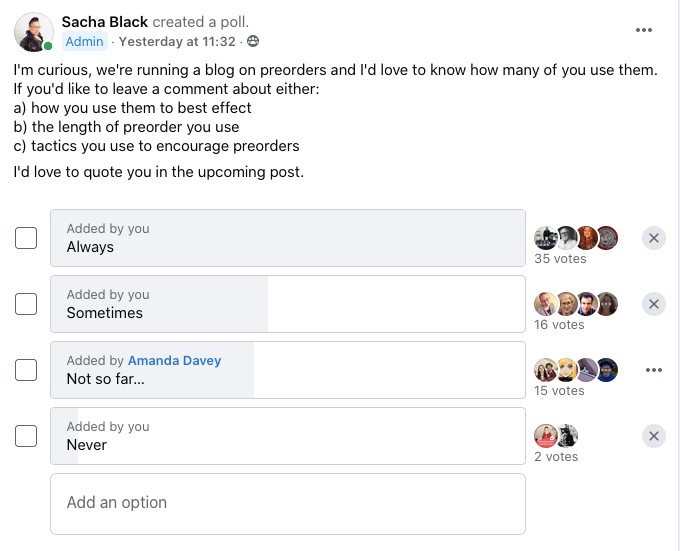Show the 16 votes voter list
This screenshot has width=680, height=551.
559,325
